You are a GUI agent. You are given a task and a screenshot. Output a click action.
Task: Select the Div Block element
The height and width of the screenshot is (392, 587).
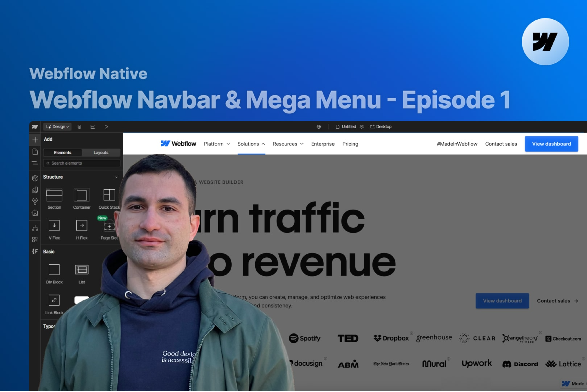54,274
